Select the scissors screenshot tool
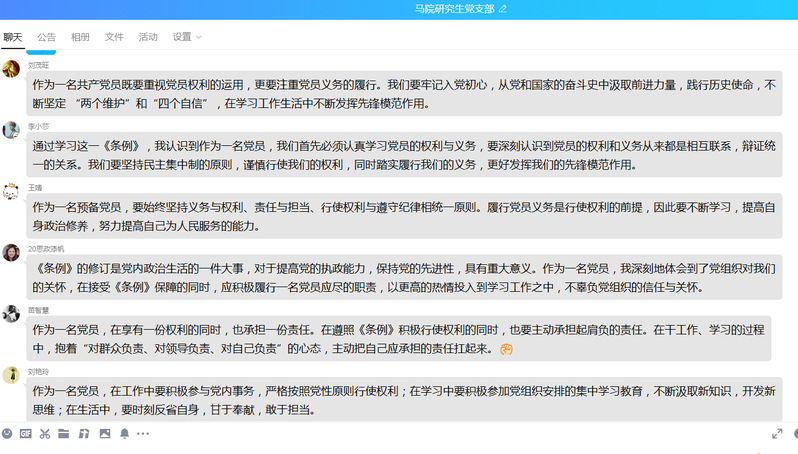The width and height of the screenshot is (798, 454). point(45,434)
